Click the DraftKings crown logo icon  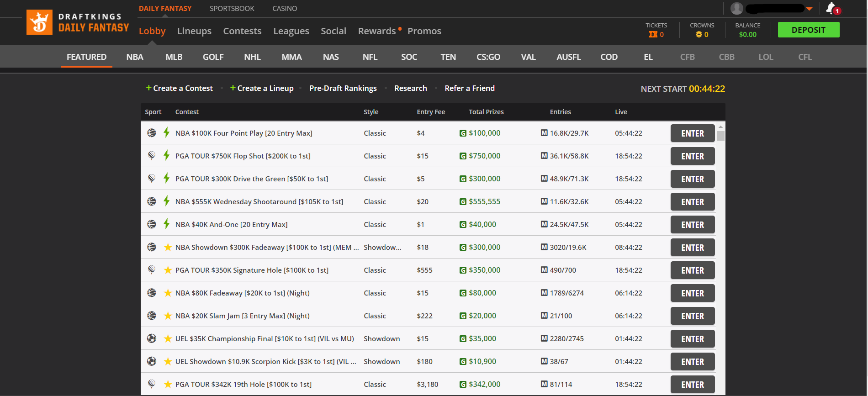[39, 22]
